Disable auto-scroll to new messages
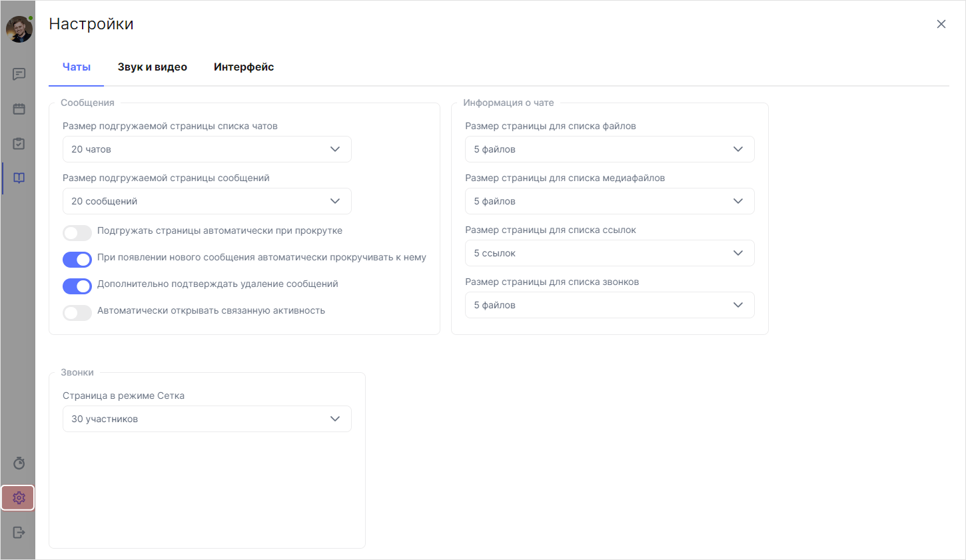This screenshot has height=560, width=966. [x=77, y=259]
